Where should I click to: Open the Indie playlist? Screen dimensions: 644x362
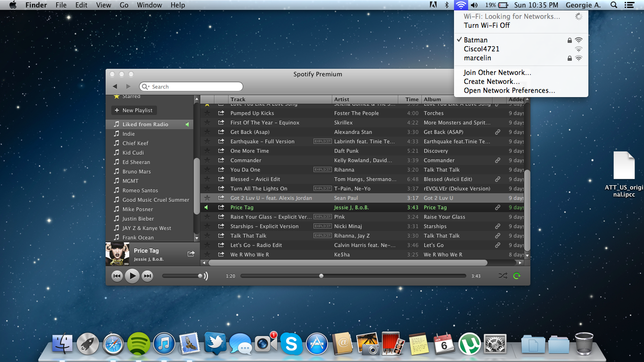tap(149, 134)
